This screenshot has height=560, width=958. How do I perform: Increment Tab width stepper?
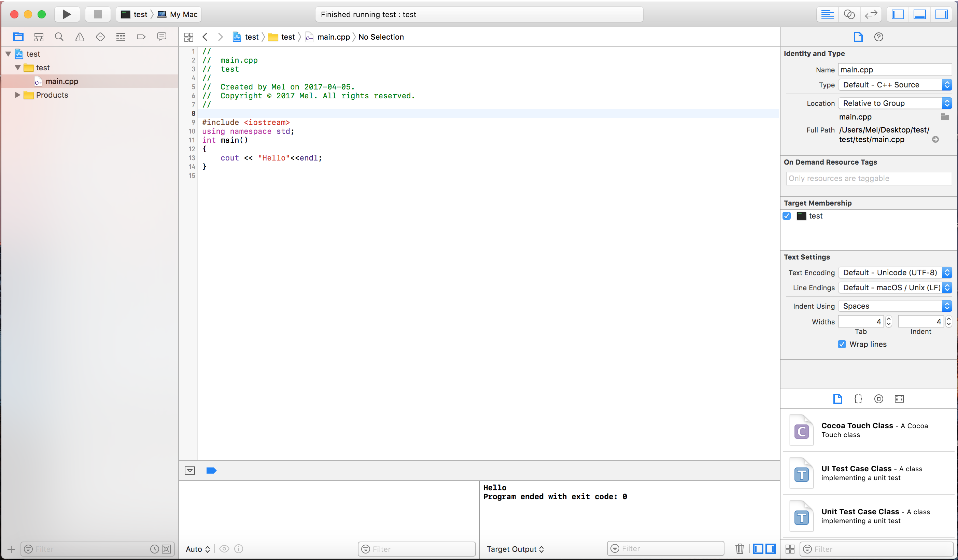888,319
